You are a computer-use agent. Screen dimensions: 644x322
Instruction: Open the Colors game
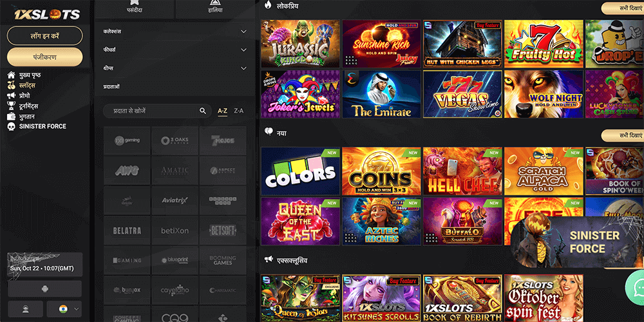300,171
